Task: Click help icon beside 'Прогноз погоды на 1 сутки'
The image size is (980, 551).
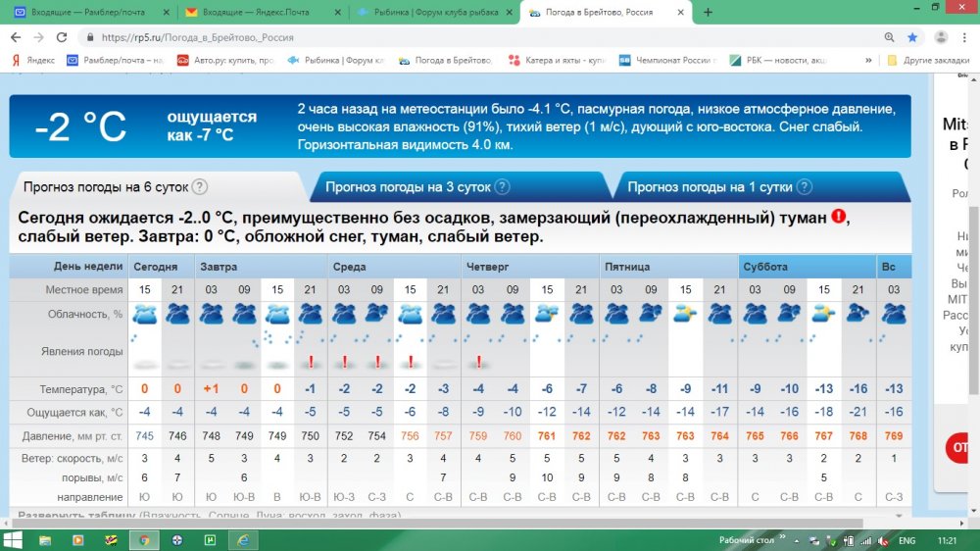Action: click(x=804, y=187)
